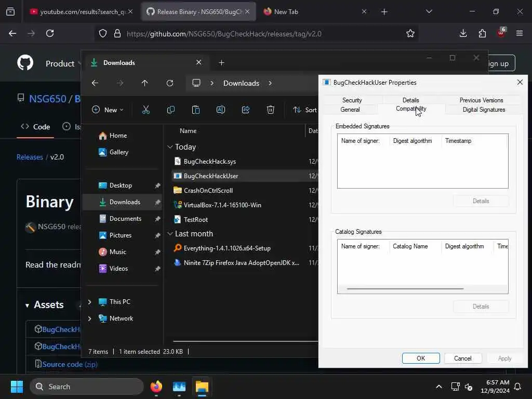Expand This PC in navigation pane

pos(89,302)
